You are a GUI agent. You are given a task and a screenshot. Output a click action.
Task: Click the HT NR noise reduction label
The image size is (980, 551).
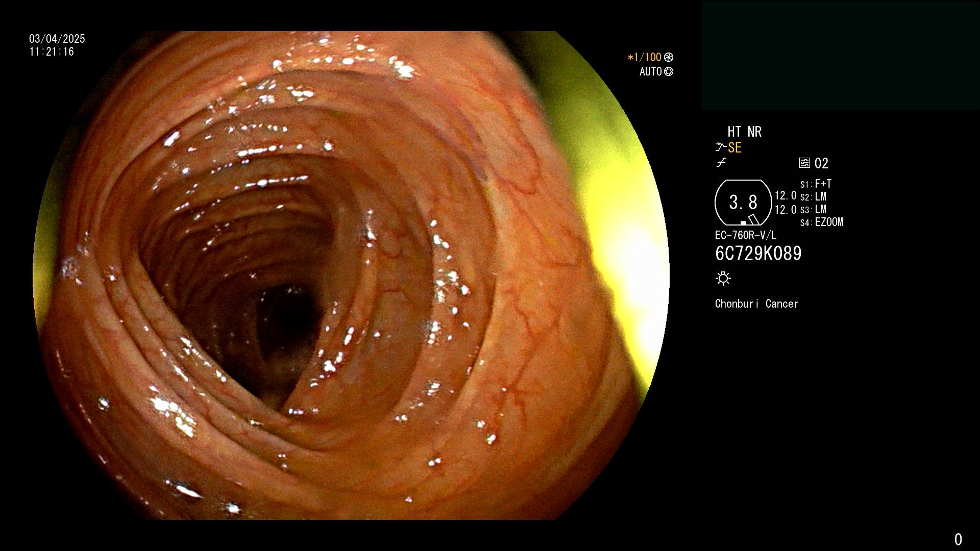click(744, 132)
